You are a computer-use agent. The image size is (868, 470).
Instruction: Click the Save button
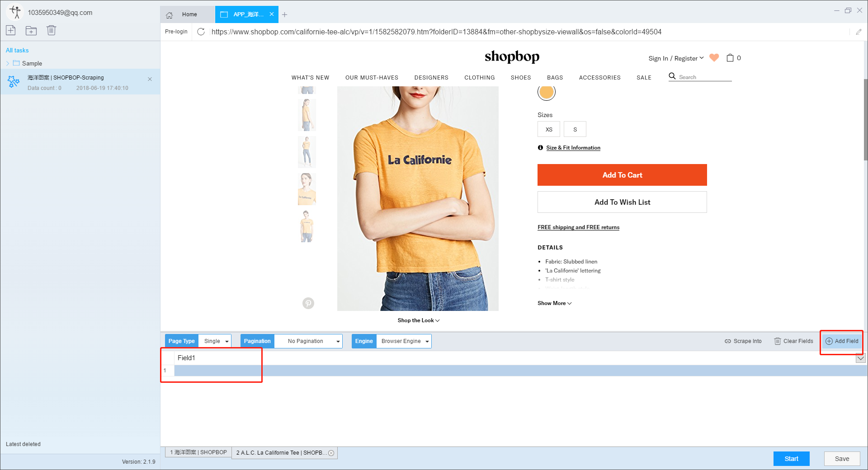[842, 459]
